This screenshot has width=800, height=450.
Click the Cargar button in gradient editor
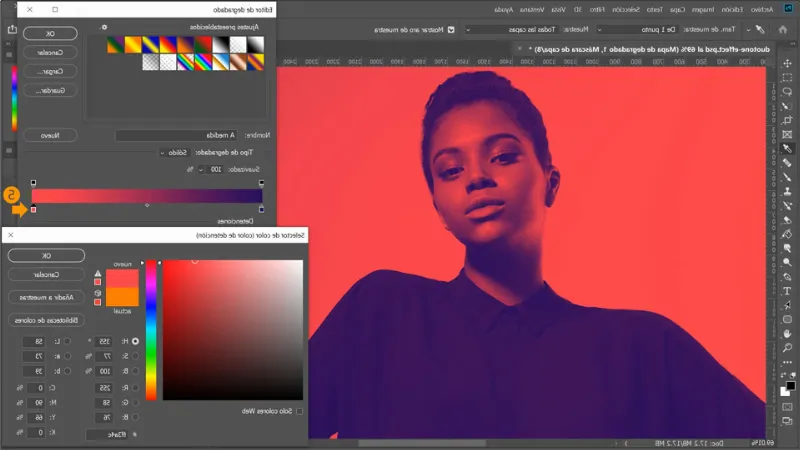point(43,72)
